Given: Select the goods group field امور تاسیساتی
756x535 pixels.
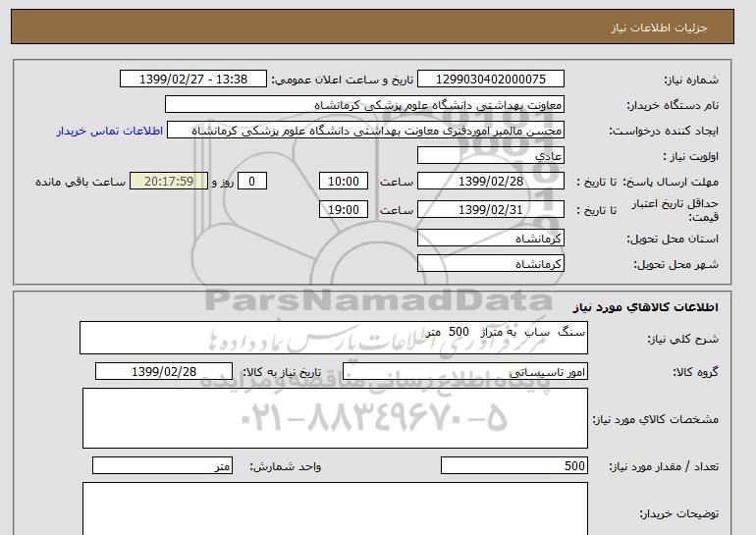Looking at the screenshot, I should click(x=465, y=372).
